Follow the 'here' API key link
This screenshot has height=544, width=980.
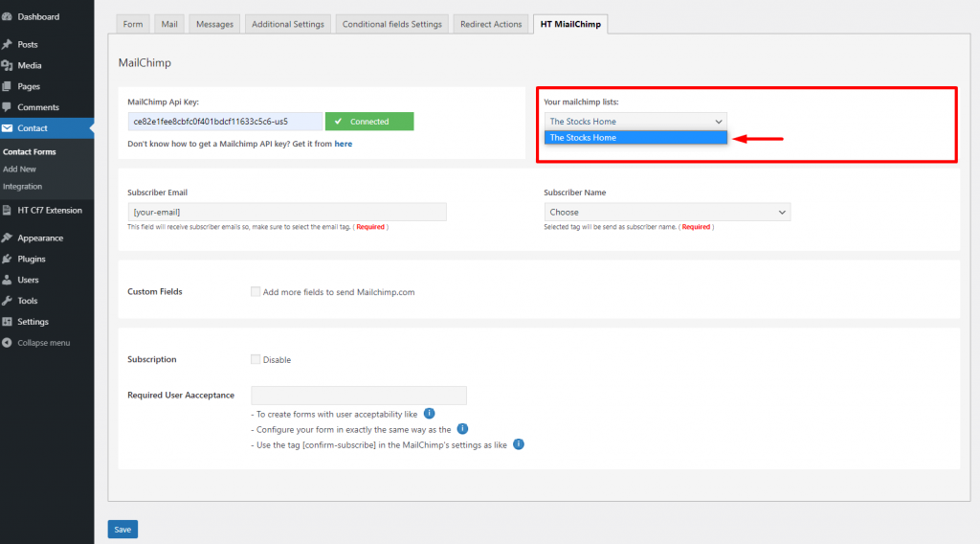(343, 144)
